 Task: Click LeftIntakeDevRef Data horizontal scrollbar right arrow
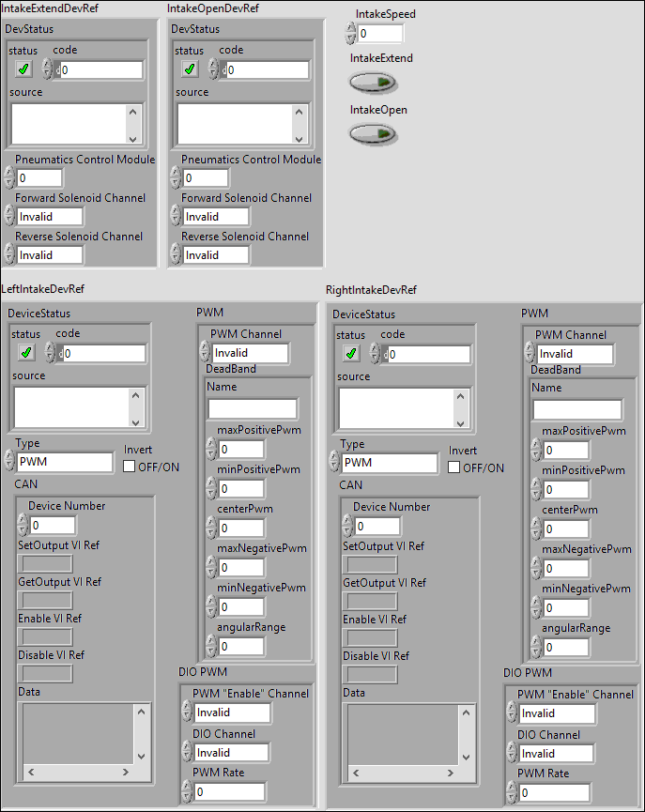point(126,773)
